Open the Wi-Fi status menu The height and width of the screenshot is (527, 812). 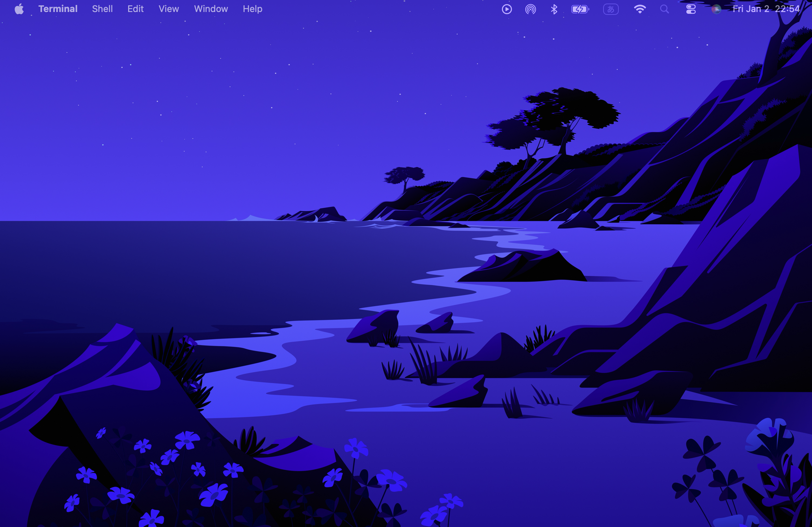click(640, 9)
